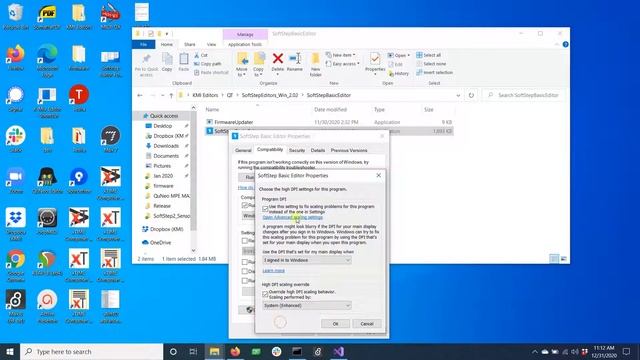Click the Paste clipboard icon
The height and width of the screenshot is (360, 640).
click(184, 59)
